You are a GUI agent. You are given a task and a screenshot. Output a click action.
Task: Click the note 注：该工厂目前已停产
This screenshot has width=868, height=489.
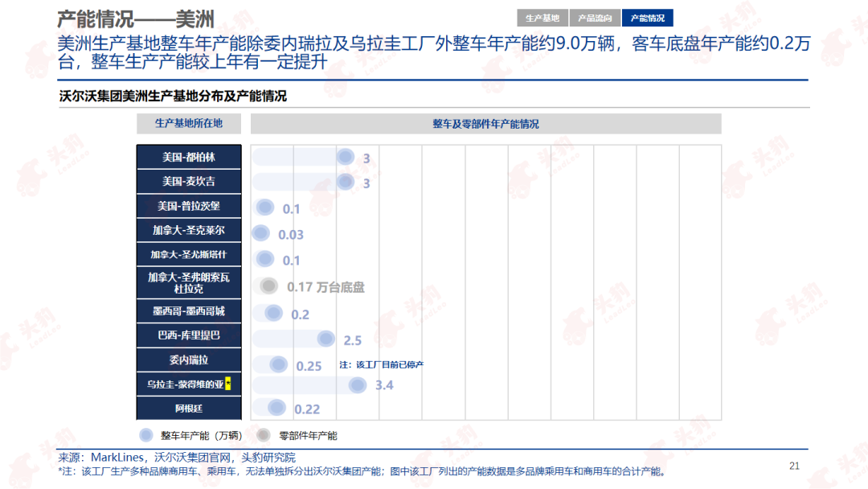point(382,364)
